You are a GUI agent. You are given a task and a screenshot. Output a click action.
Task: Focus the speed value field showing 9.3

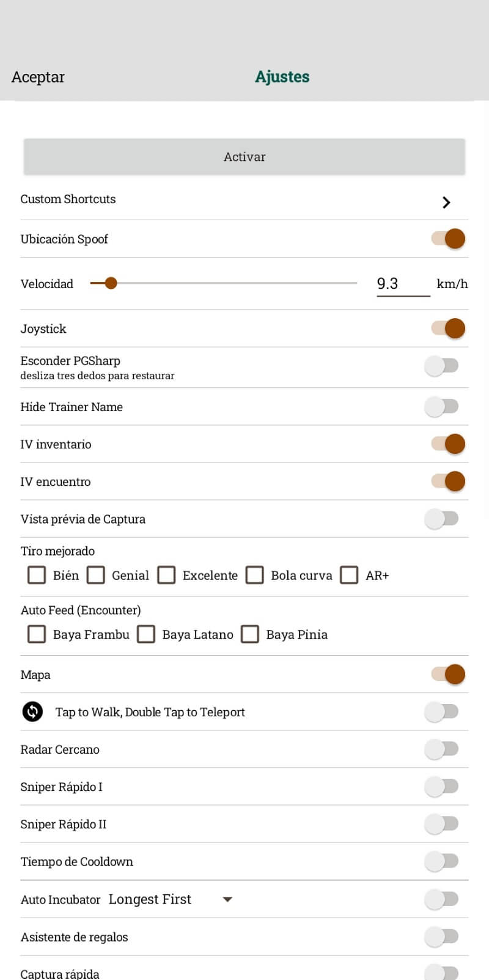point(402,284)
